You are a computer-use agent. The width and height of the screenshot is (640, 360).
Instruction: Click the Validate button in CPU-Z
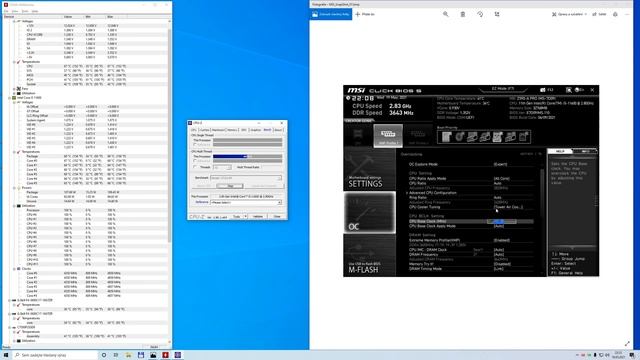pos(258,216)
